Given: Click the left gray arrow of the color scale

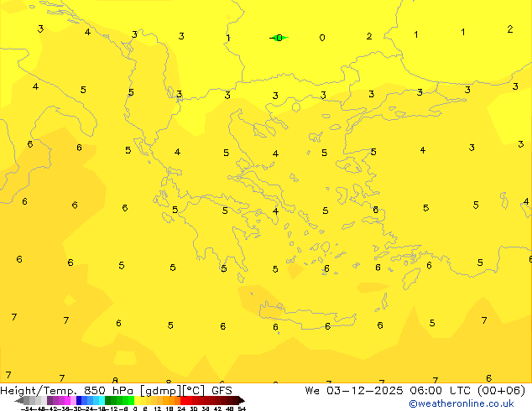Looking at the screenshot, I should click(19, 400).
